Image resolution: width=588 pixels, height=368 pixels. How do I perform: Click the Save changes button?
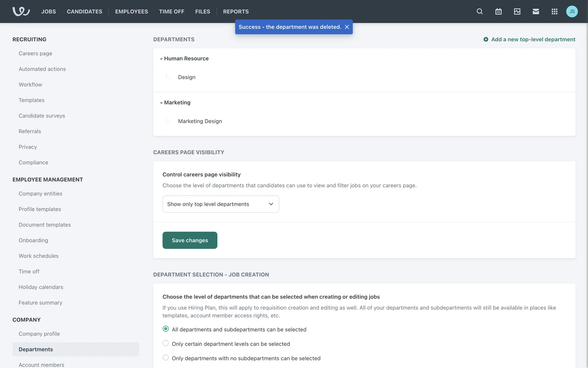coord(190,240)
